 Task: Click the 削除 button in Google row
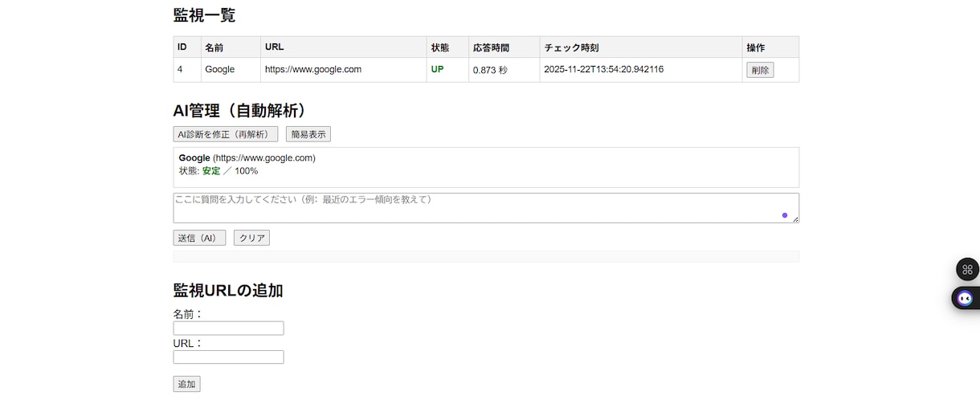760,70
